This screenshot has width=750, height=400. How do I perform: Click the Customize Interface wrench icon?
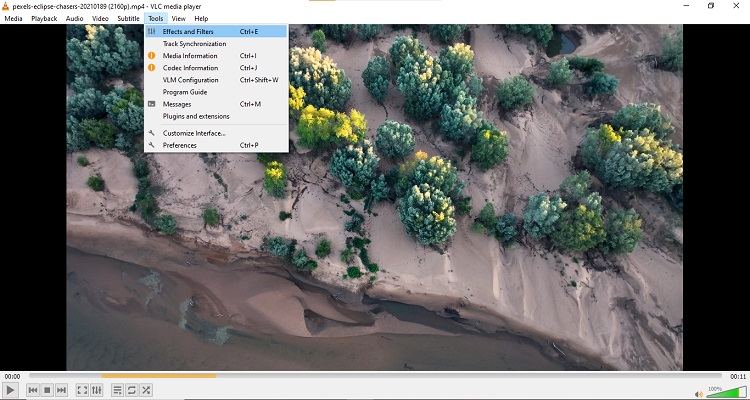(x=152, y=133)
